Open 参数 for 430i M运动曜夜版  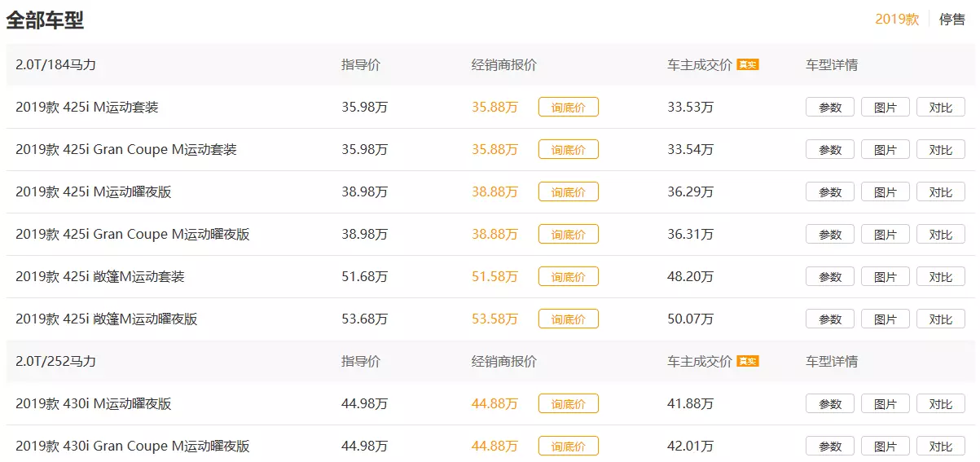[x=830, y=404]
